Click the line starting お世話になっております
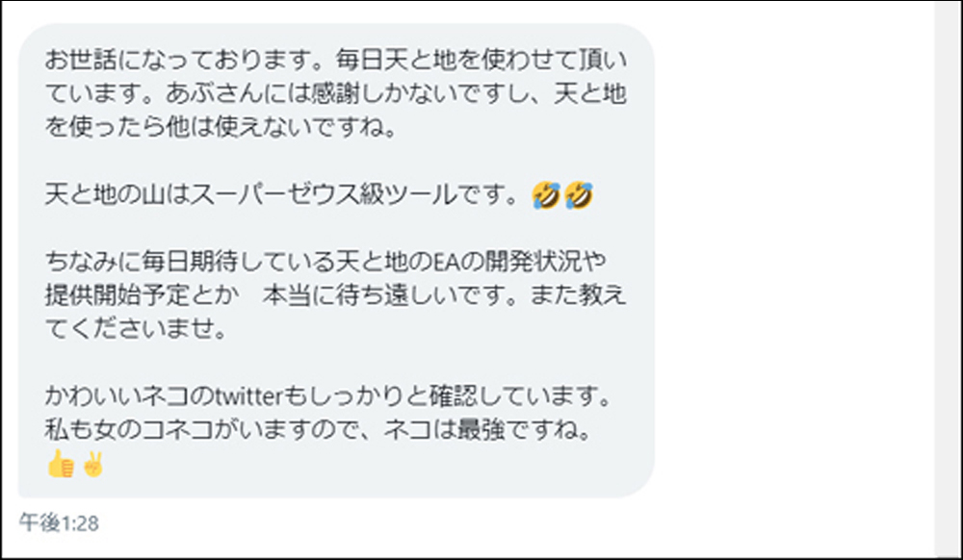This screenshot has width=963, height=560. 336,60
